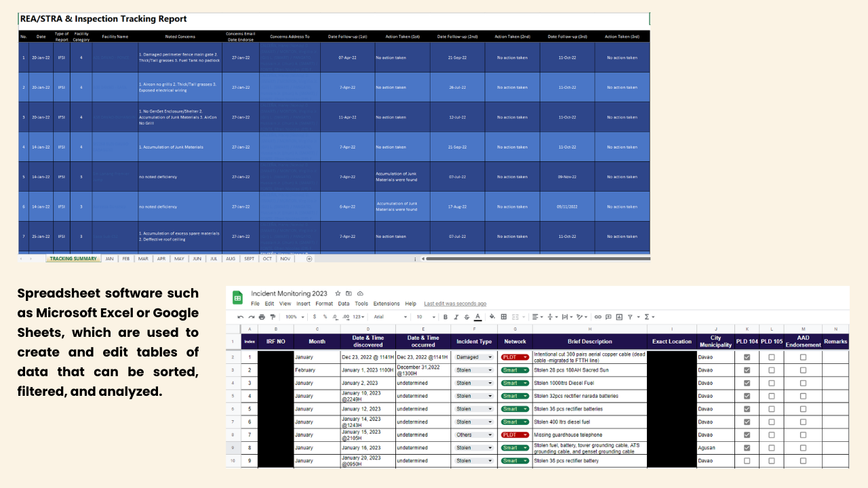The height and width of the screenshot is (488, 868).
Task: Click the Insert chart icon
Action: tap(619, 317)
